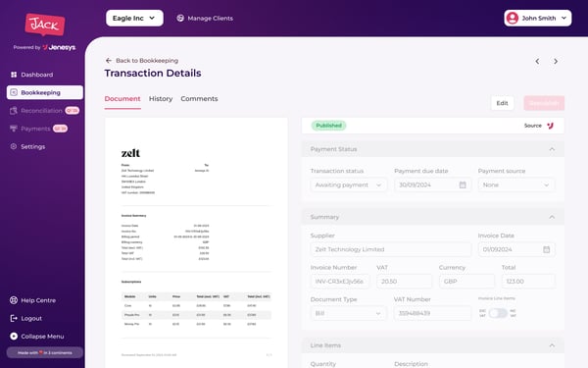Click the Settings gear icon in sidebar

point(14,146)
